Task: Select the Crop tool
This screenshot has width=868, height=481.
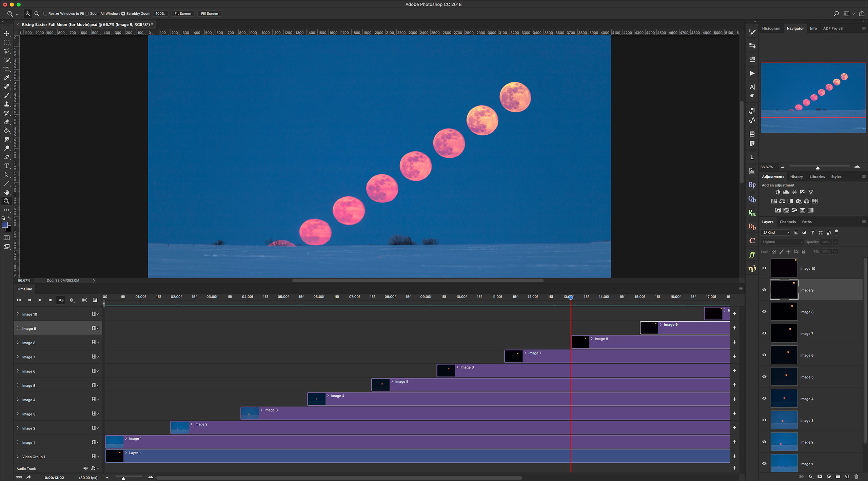Action: tap(7, 69)
